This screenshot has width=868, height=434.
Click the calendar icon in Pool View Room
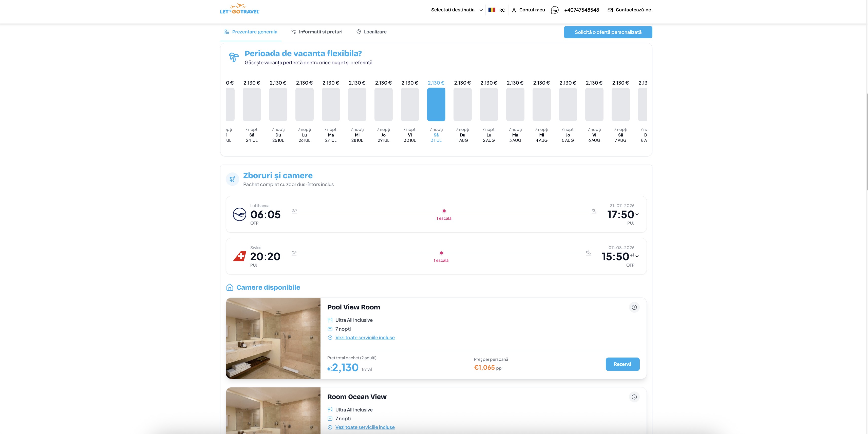[x=330, y=329]
